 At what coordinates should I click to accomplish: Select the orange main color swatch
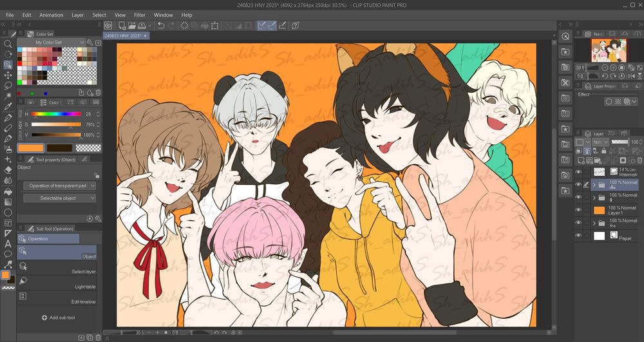coord(31,148)
